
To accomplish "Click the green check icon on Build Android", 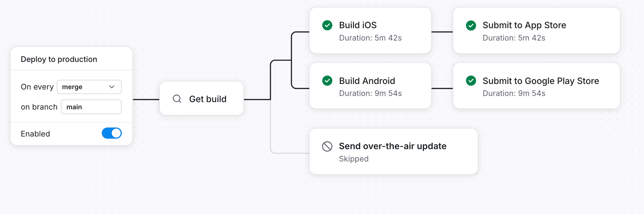I will click(327, 81).
